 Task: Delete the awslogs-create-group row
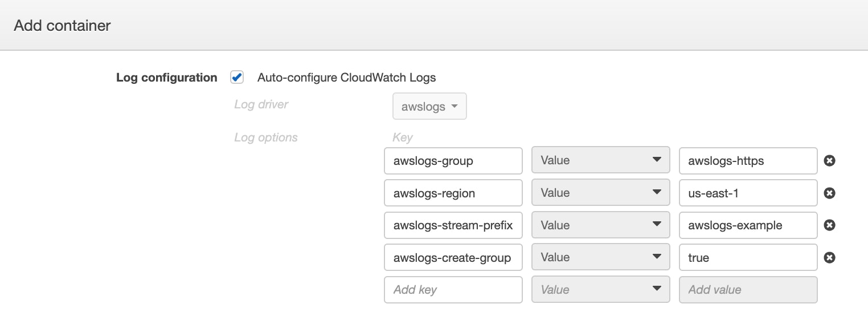coord(830,257)
